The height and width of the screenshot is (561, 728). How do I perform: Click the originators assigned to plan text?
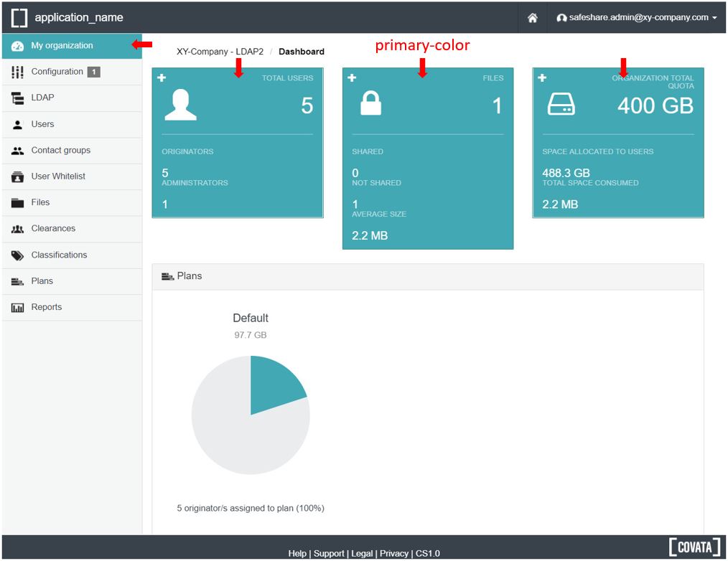click(251, 508)
